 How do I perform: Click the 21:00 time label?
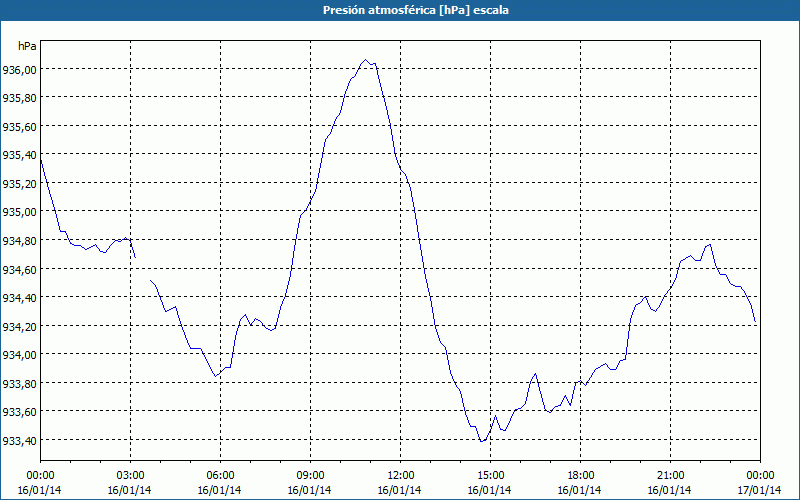click(x=670, y=476)
